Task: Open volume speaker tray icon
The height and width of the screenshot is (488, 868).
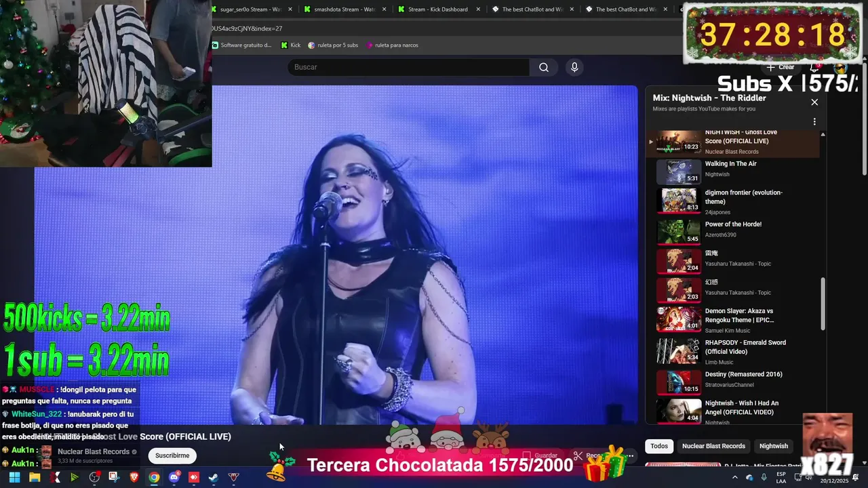Action: [809, 477]
